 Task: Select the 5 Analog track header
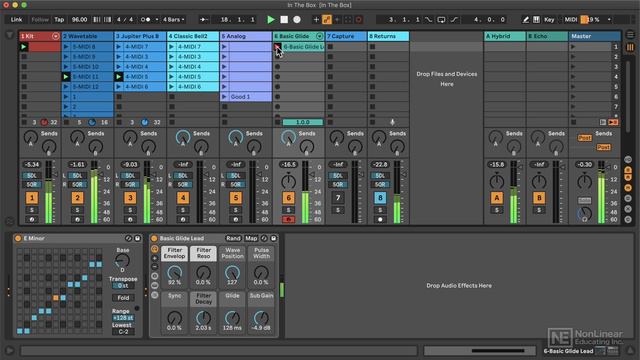coord(246,36)
